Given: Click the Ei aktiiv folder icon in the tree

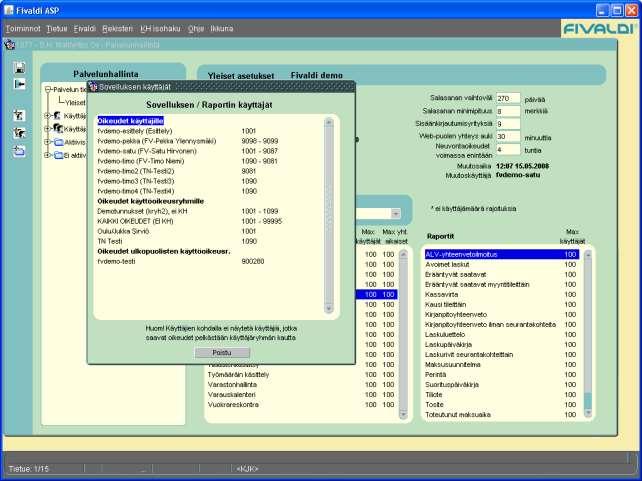Looking at the screenshot, I should (x=59, y=155).
